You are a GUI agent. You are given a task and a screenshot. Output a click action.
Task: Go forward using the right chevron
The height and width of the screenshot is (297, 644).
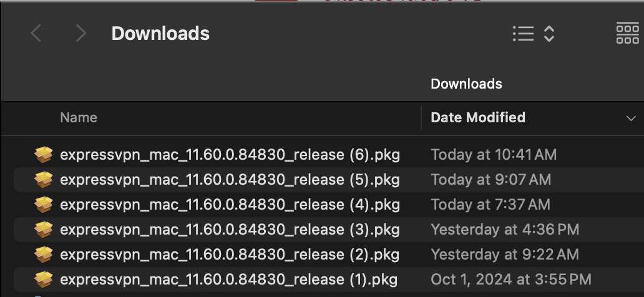point(80,33)
